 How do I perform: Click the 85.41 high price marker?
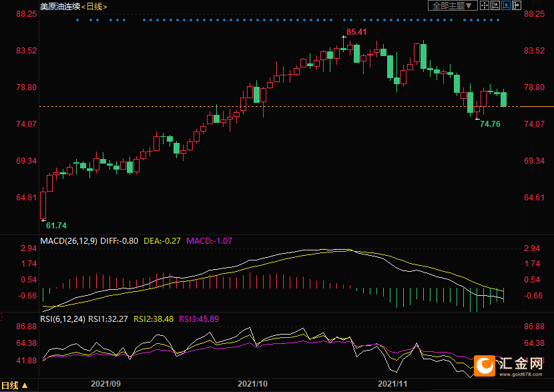(357, 32)
